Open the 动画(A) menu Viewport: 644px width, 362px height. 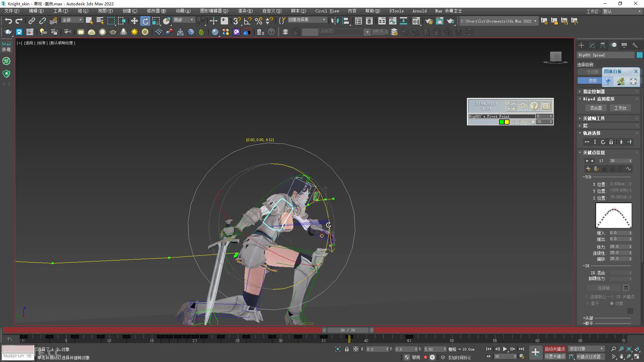coord(183,11)
